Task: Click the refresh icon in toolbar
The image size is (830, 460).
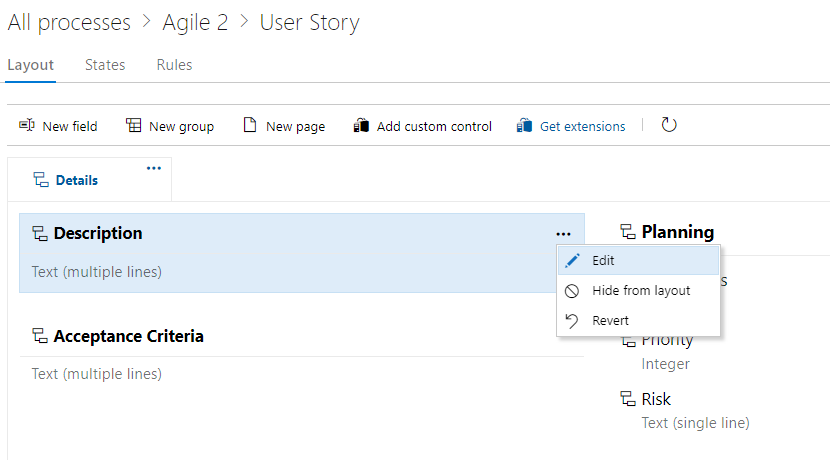Action: coord(669,125)
